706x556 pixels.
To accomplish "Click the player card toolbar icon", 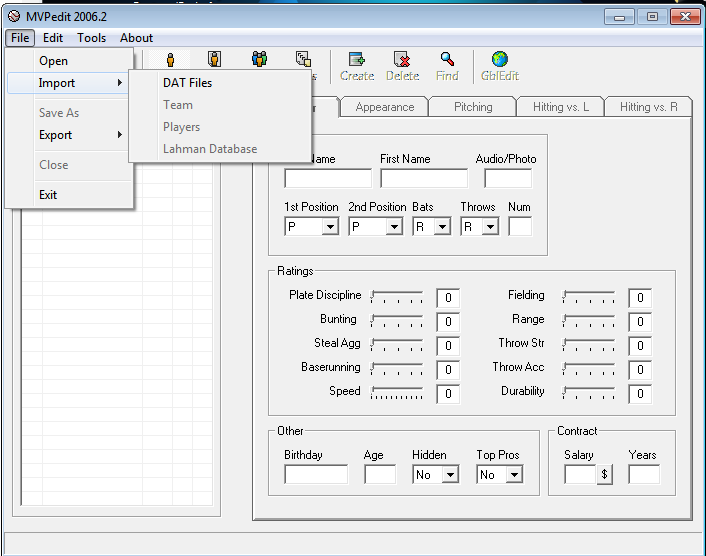I will tap(214, 59).
